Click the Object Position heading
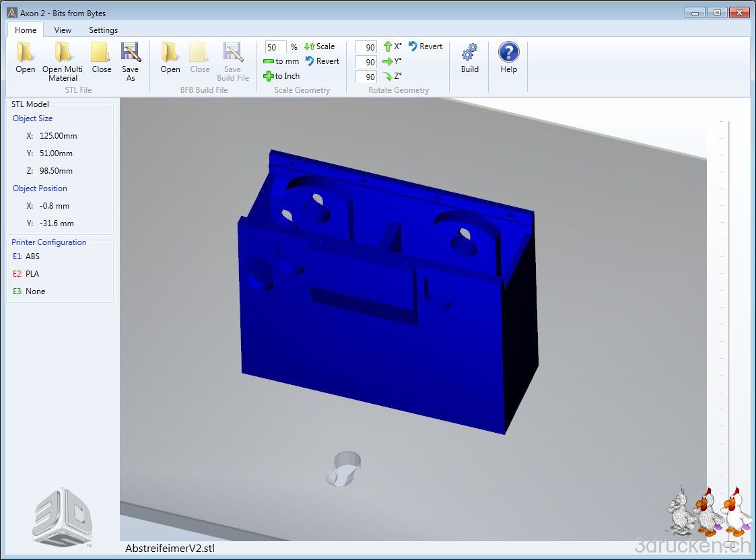Image resolution: width=756 pixels, height=560 pixels. coord(40,188)
